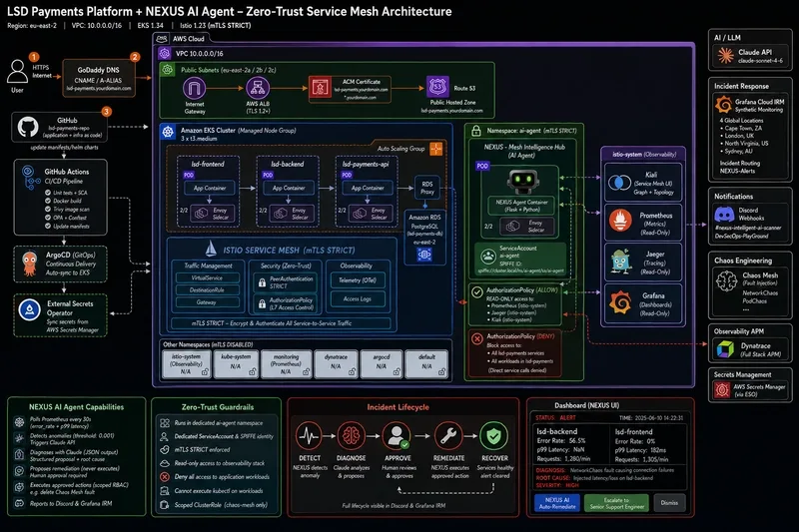
Task: Click the RECOVER green shield icon
Action: click(493, 436)
